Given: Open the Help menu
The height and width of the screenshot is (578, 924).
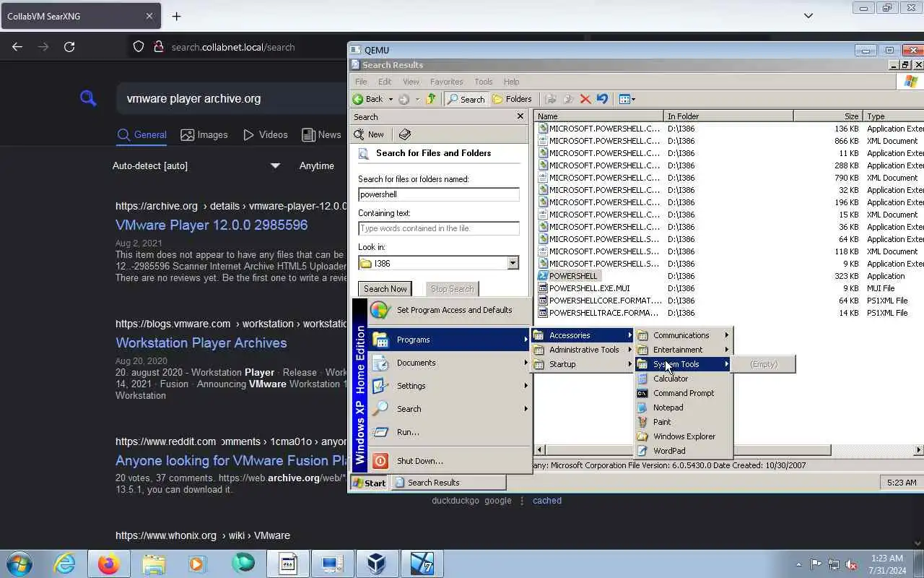Looking at the screenshot, I should (511, 82).
